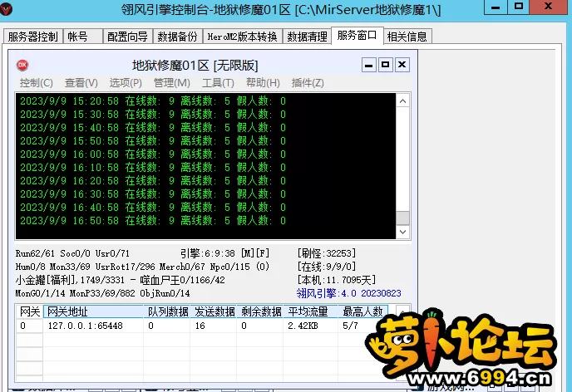Select the 2023/9/9 15:20:58 log line
This screenshot has width=572, height=392.
[x=152, y=101]
